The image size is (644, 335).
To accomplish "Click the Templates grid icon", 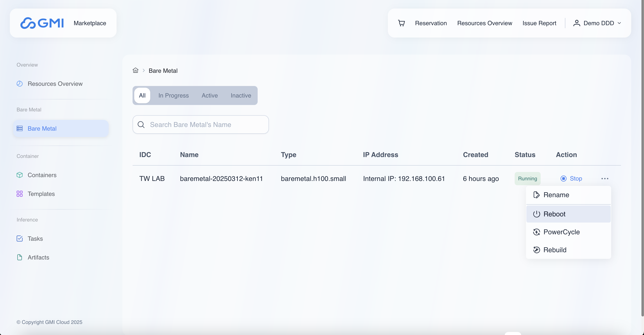I will (x=20, y=194).
